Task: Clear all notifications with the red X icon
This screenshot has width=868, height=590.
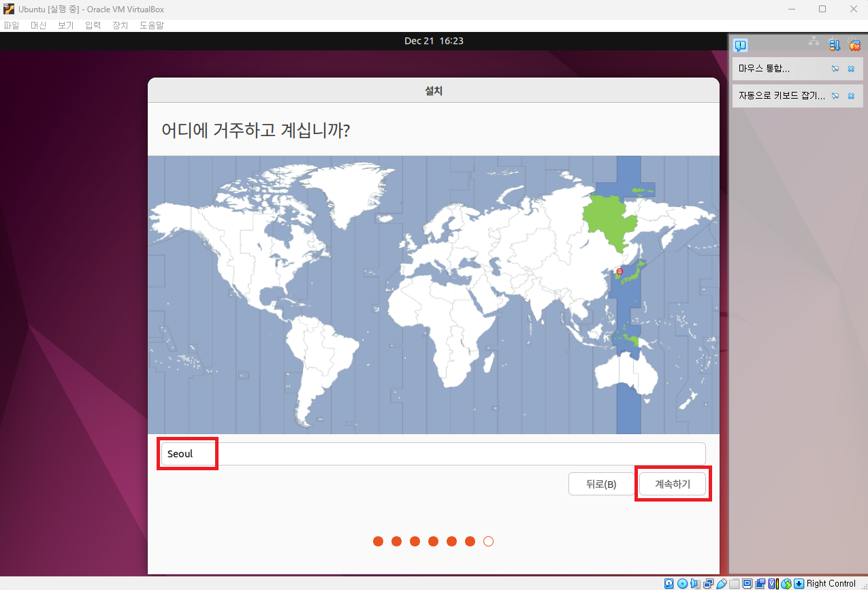Action: tap(854, 45)
